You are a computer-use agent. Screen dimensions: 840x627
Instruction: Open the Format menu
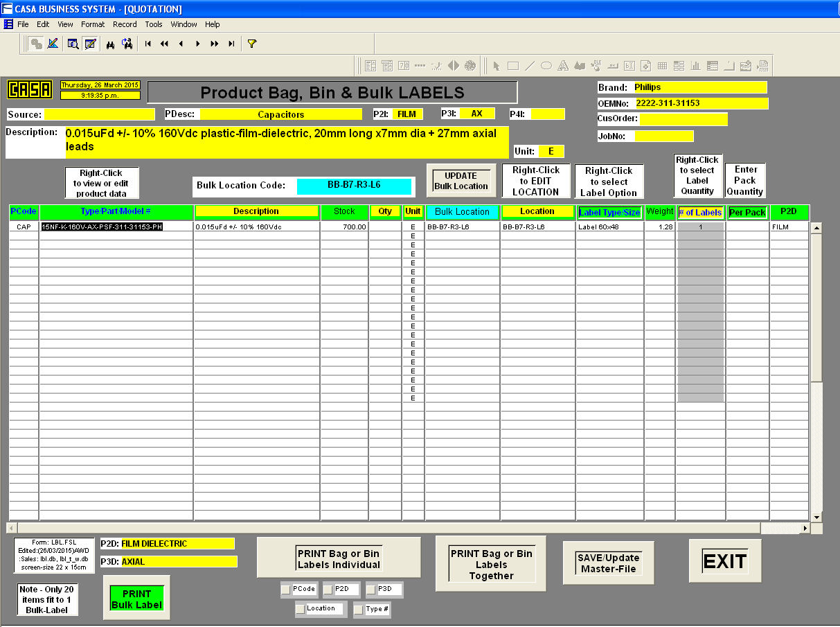pos(93,24)
